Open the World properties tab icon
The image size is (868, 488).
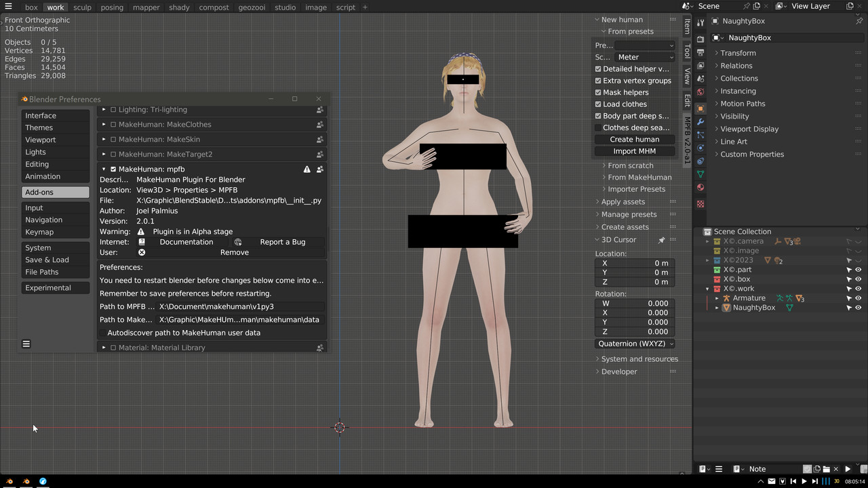pyautogui.click(x=701, y=91)
